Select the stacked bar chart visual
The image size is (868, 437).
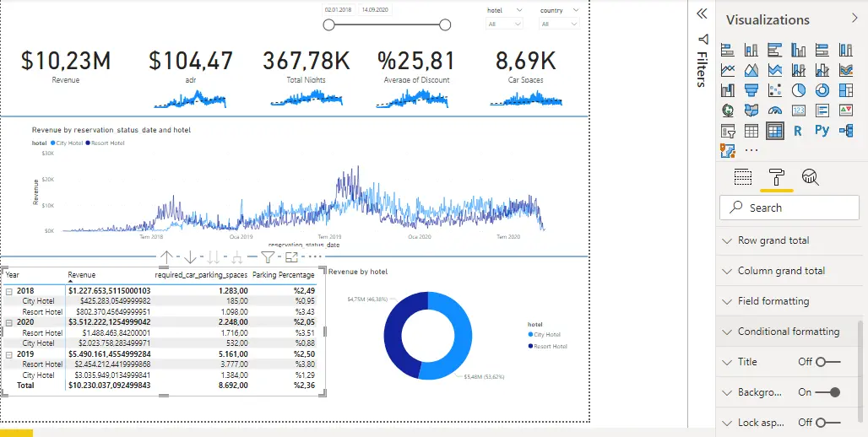[727, 50]
